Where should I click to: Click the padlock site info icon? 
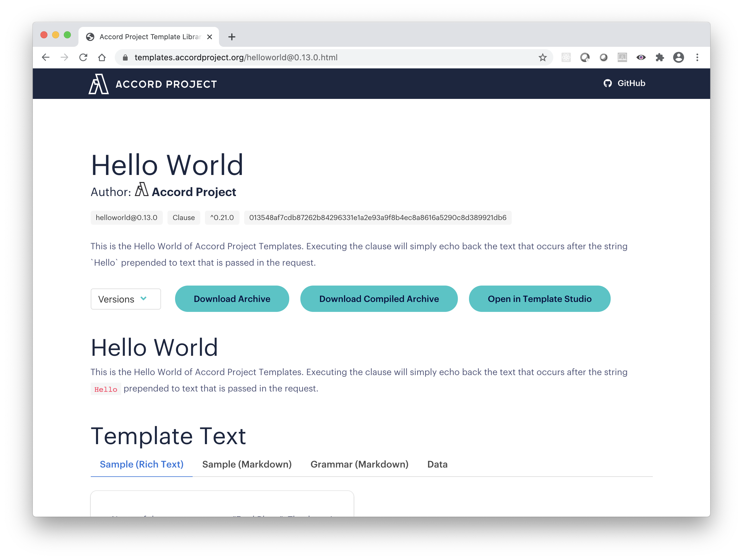[125, 58]
